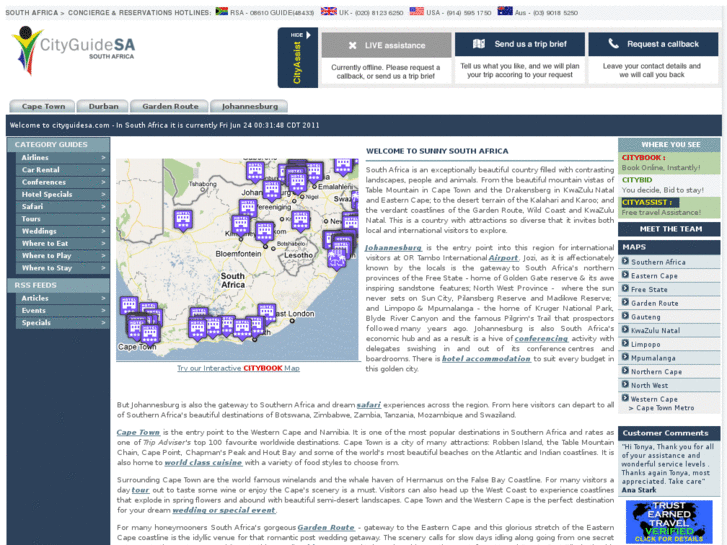727x545 pixels.
Task: Follow the Johannesburg text link
Action: point(393,248)
